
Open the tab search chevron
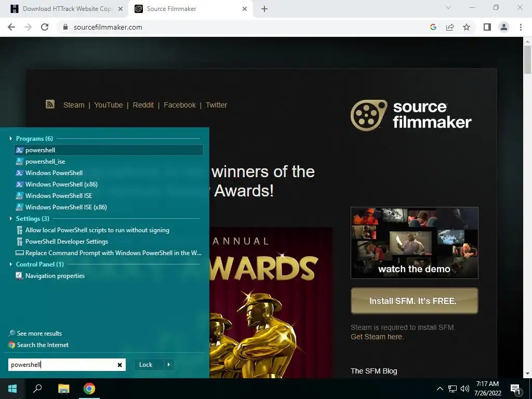(448, 7)
